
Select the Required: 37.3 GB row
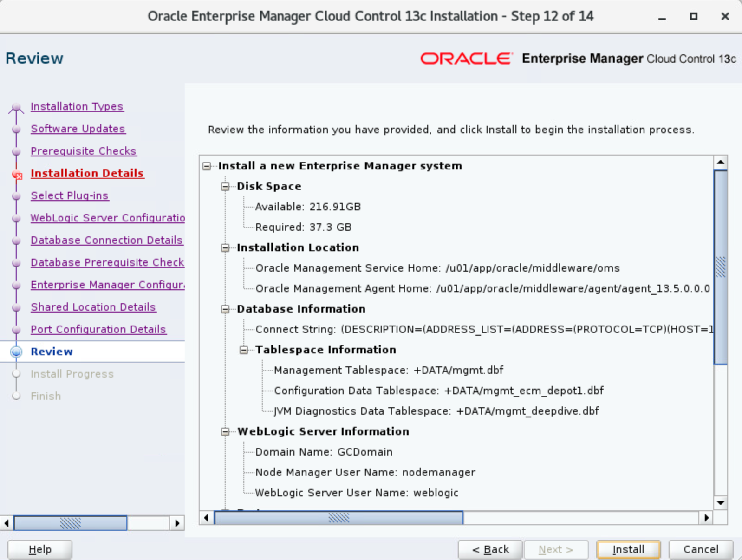click(303, 228)
